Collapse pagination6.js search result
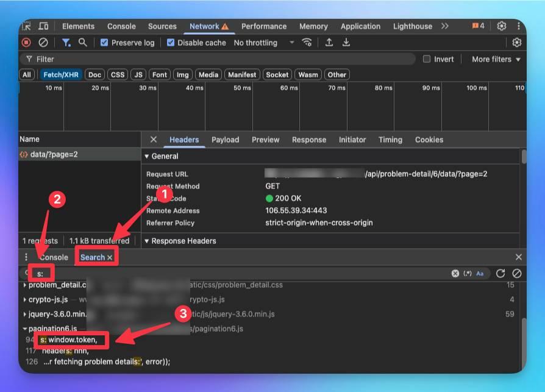 24,329
